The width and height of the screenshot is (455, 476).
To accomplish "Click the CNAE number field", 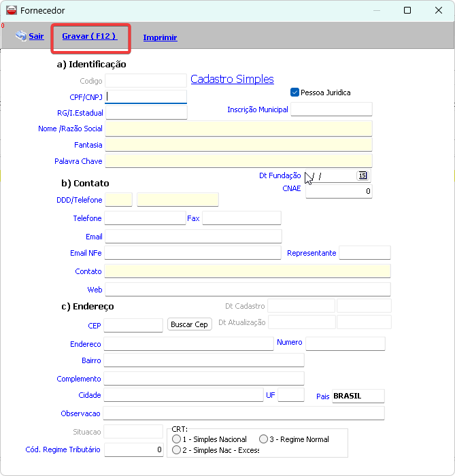I will point(338,192).
